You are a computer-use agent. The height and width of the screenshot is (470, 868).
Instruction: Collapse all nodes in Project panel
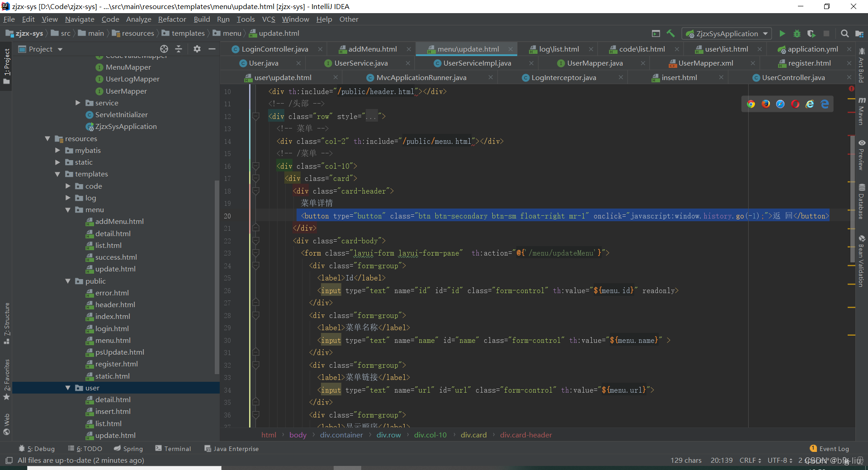coord(179,49)
